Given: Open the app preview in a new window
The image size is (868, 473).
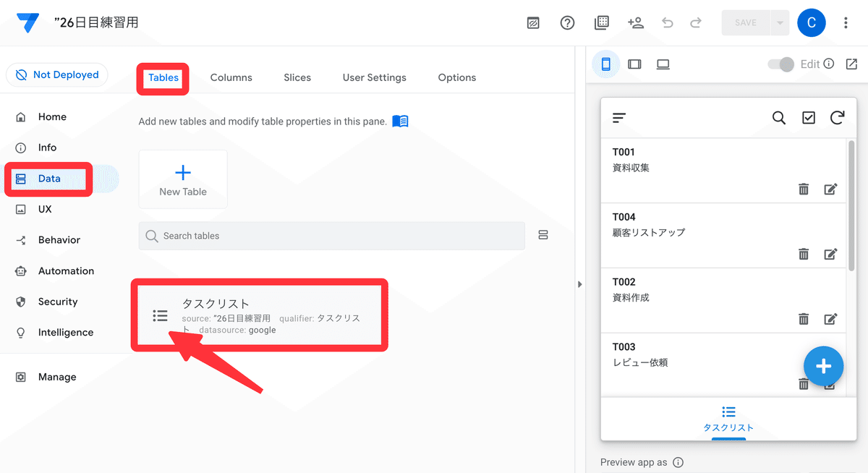Looking at the screenshot, I should [851, 64].
